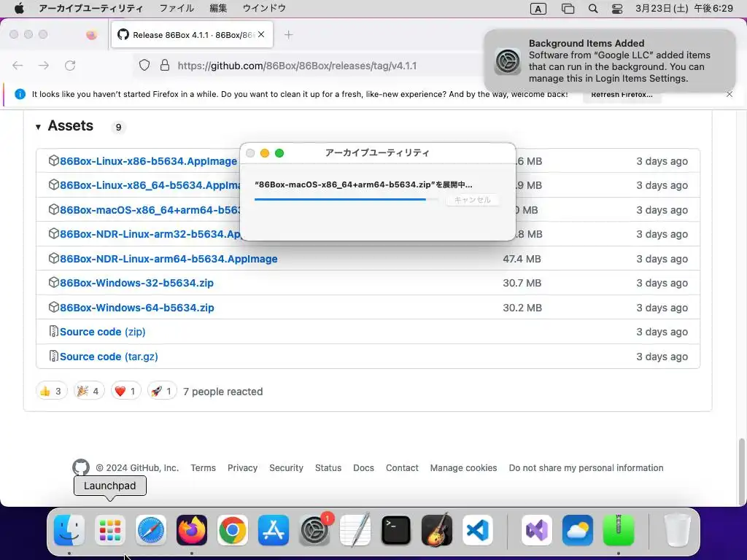This screenshot has height=560, width=747.
Task: Download Source code (tar.gz)
Action: [x=109, y=357]
